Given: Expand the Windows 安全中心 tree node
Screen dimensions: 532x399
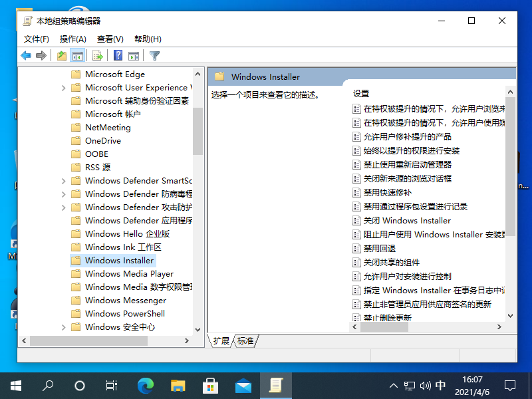Looking at the screenshot, I should click(x=64, y=327).
